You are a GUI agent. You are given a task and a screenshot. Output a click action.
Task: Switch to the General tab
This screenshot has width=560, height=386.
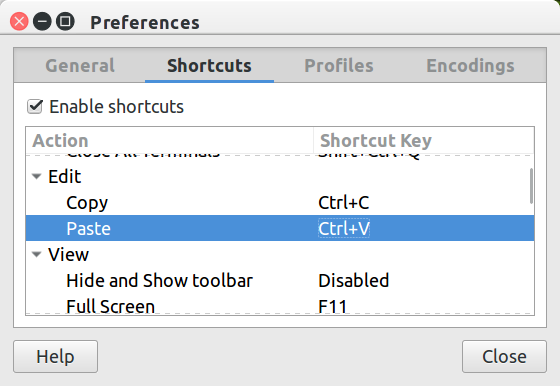click(80, 66)
